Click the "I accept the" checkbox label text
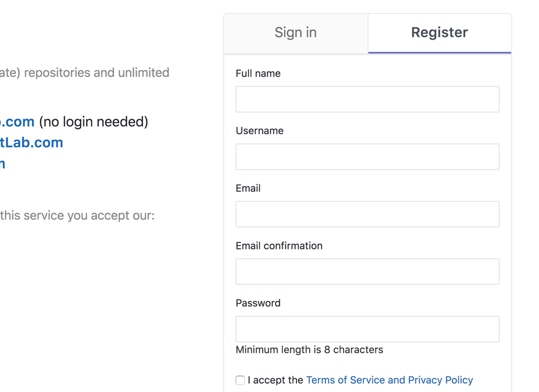This screenshot has width=539, height=392. point(276,380)
